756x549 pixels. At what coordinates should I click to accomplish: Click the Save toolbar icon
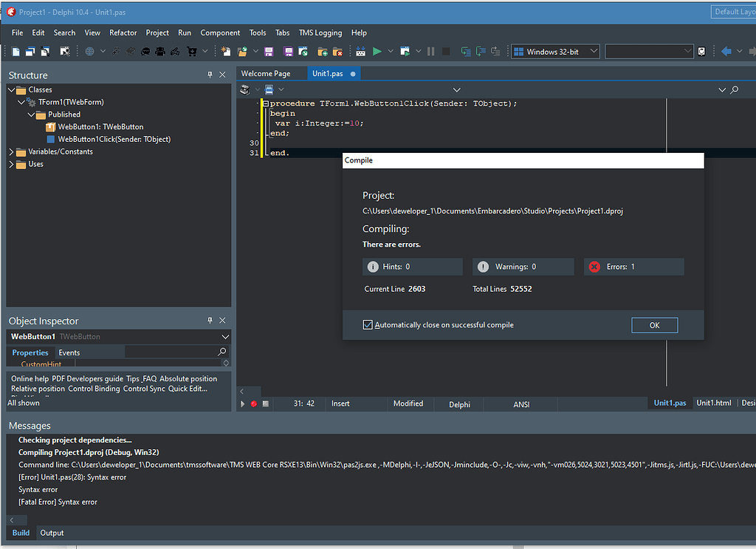click(269, 51)
